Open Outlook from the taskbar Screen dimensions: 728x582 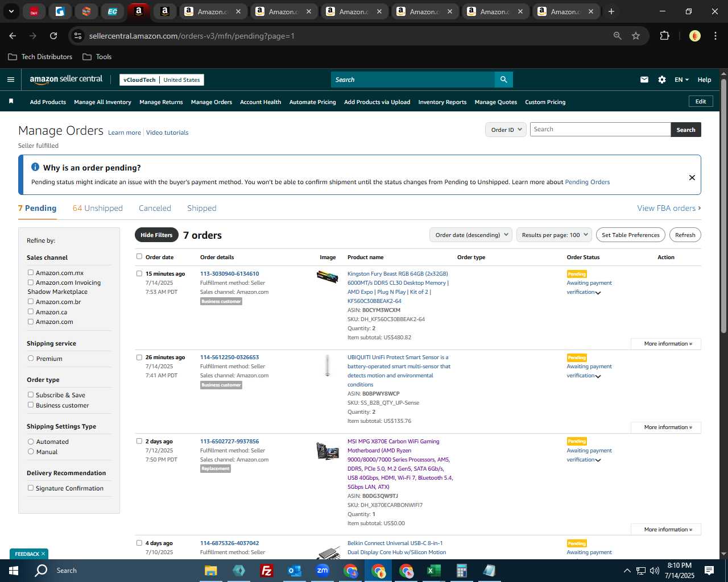(294, 571)
